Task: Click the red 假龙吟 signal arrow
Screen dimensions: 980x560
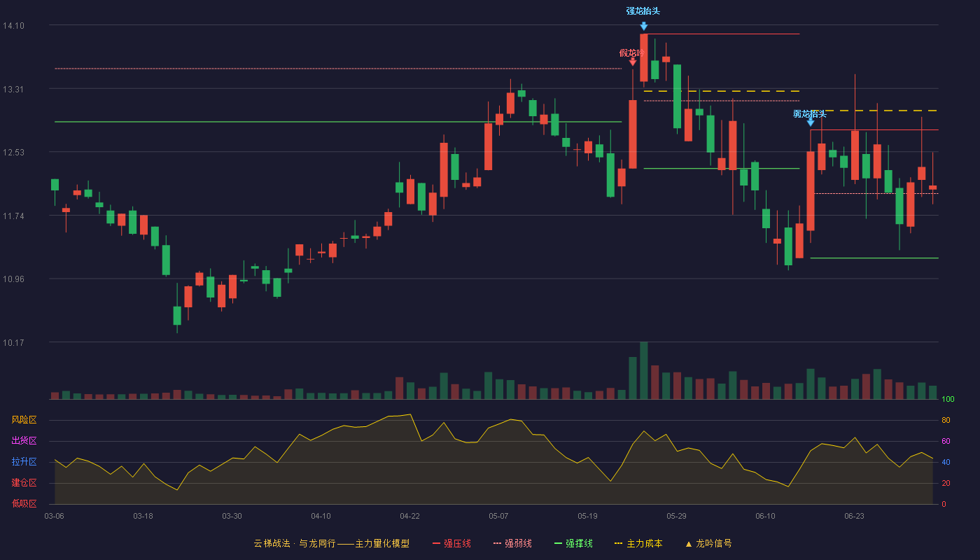Action: [633, 62]
